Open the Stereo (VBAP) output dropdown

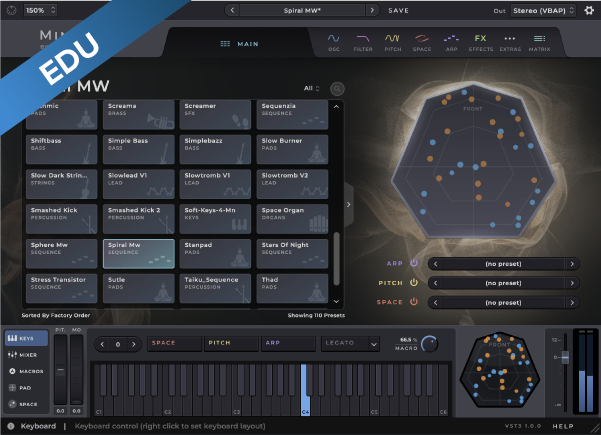pos(543,10)
